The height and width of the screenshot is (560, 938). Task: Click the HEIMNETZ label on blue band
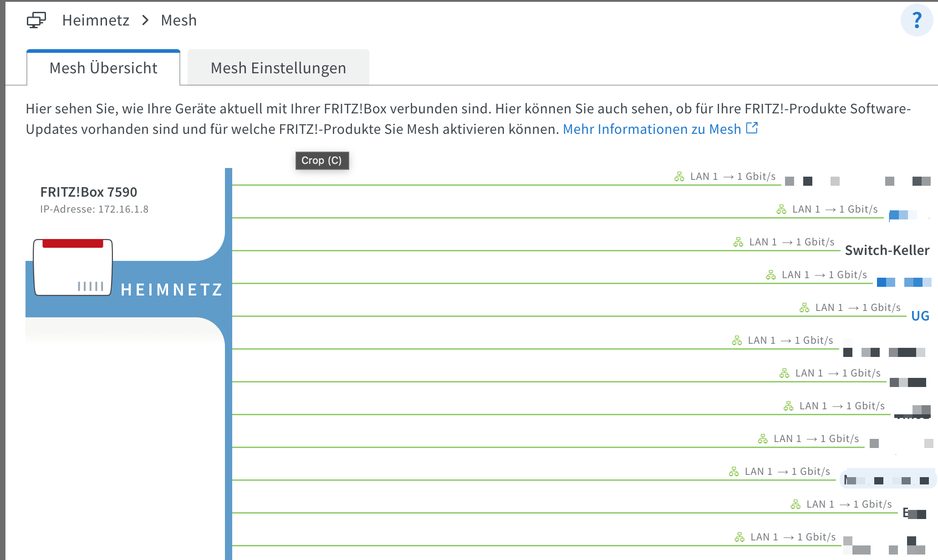pos(172,290)
